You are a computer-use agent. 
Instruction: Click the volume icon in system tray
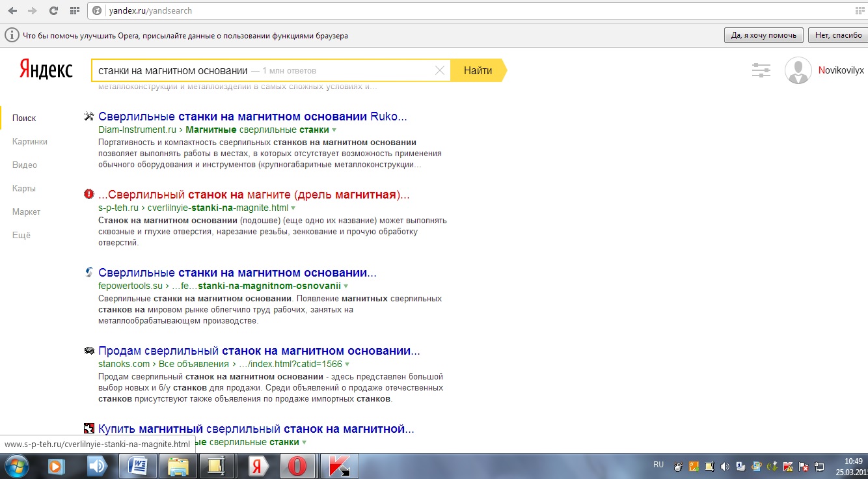pyautogui.click(x=724, y=467)
